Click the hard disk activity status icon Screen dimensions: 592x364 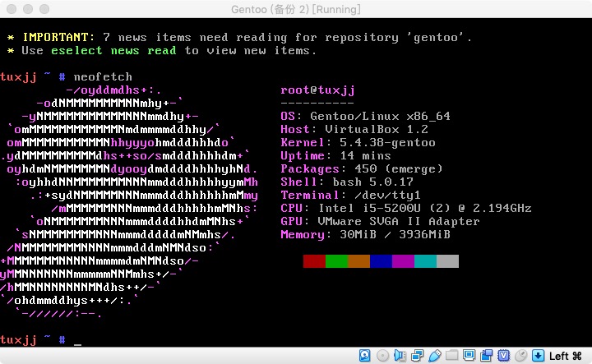click(365, 356)
